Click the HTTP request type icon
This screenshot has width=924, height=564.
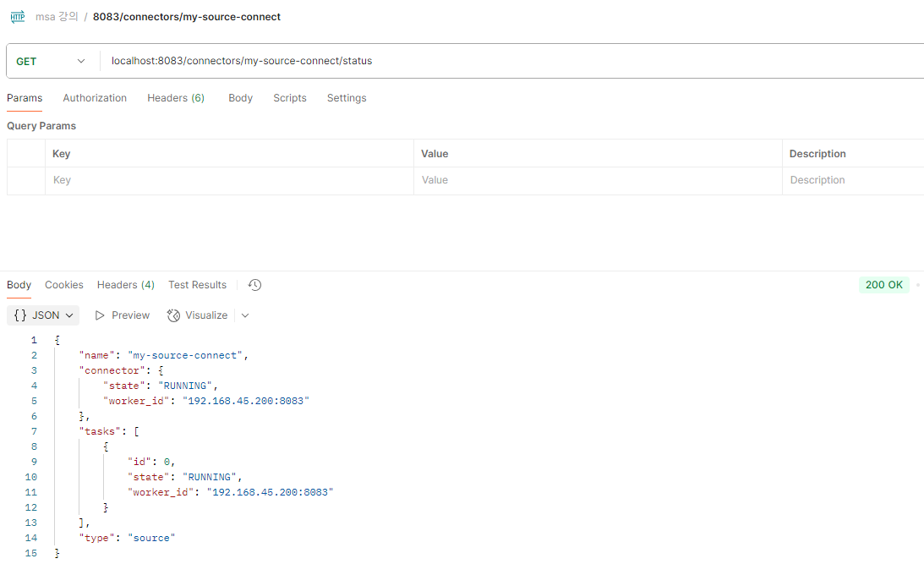click(18, 17)
